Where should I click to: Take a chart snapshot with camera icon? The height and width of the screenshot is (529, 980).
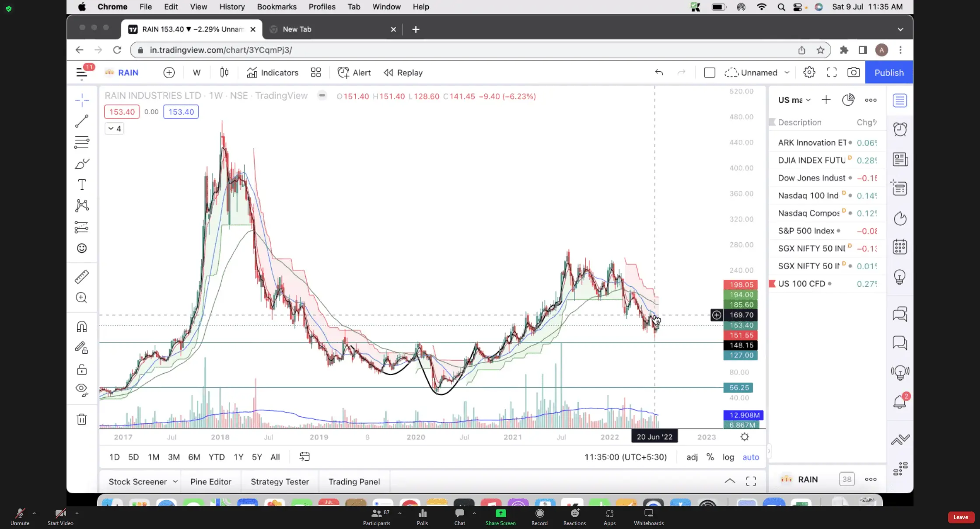pyautogui.click(x=853, y=73)
